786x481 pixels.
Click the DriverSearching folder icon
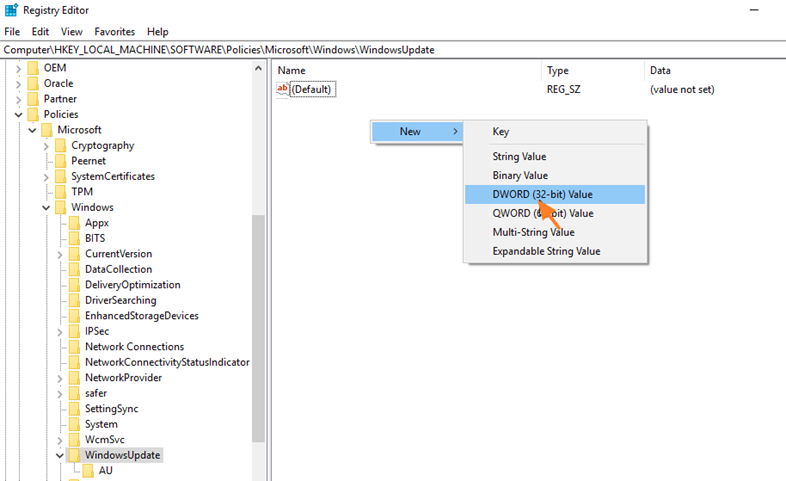pos(75,301)
